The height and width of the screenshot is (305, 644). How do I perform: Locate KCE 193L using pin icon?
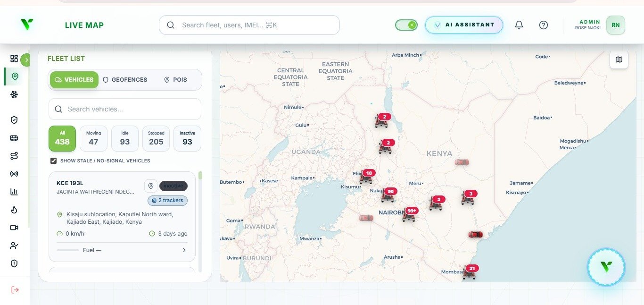[151, 186]
